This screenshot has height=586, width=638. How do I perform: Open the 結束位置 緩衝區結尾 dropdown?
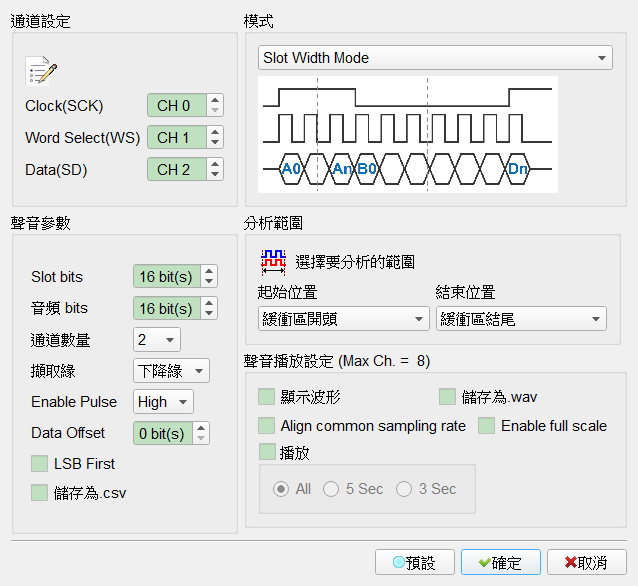[x=521, y=319]
